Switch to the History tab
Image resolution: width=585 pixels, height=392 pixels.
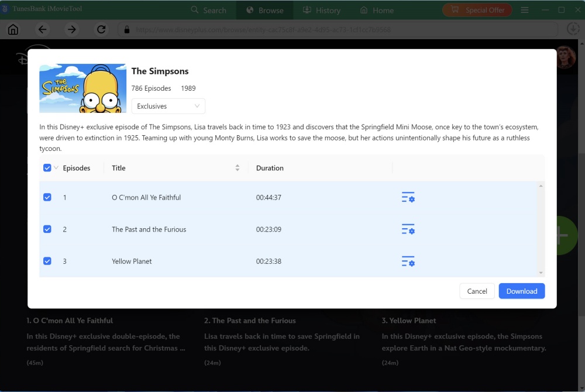point(321,10)
